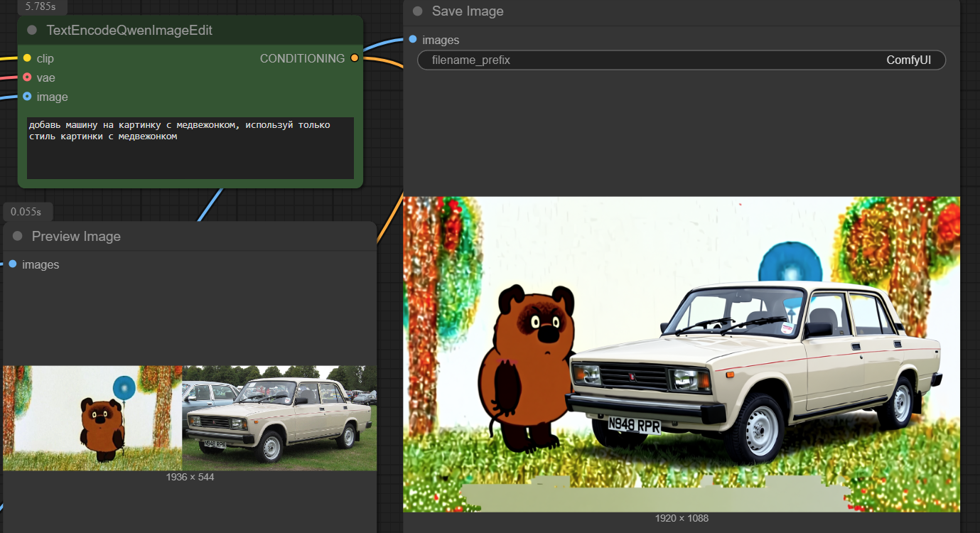The width and height of the screenshot is (980, 533).
Task: Click the vae input label
Action: [x=46, y=77]
